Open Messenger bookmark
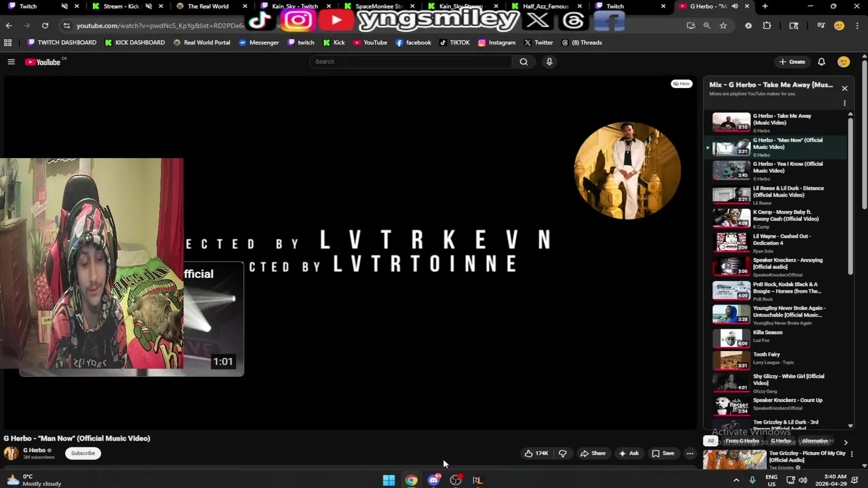Viewport: 868px width, 488px height. tap(259, 43)
